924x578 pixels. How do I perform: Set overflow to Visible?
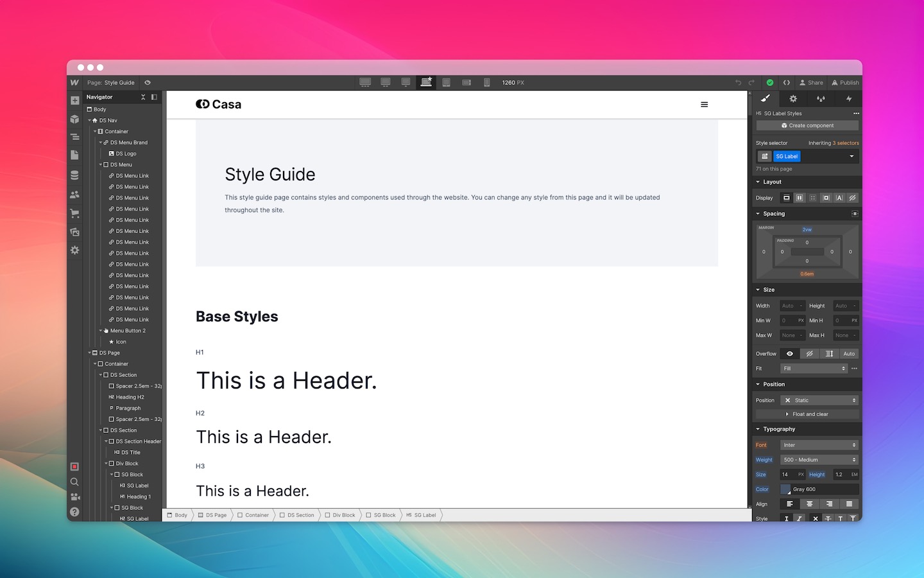pos(790,354)
